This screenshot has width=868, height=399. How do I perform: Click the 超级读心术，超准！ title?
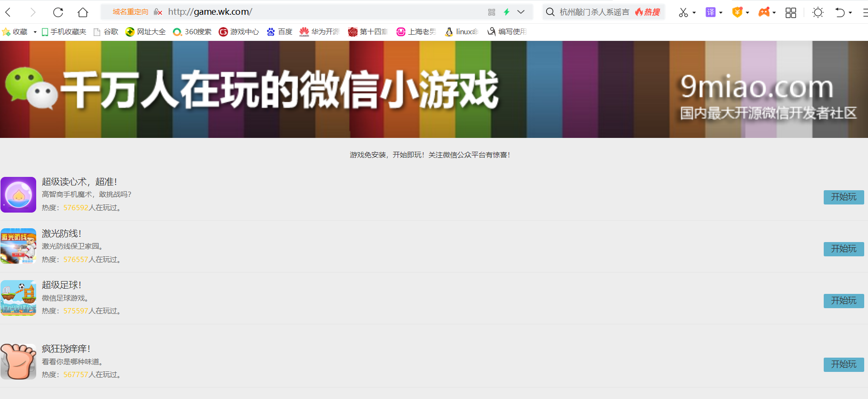pos(80,182)
